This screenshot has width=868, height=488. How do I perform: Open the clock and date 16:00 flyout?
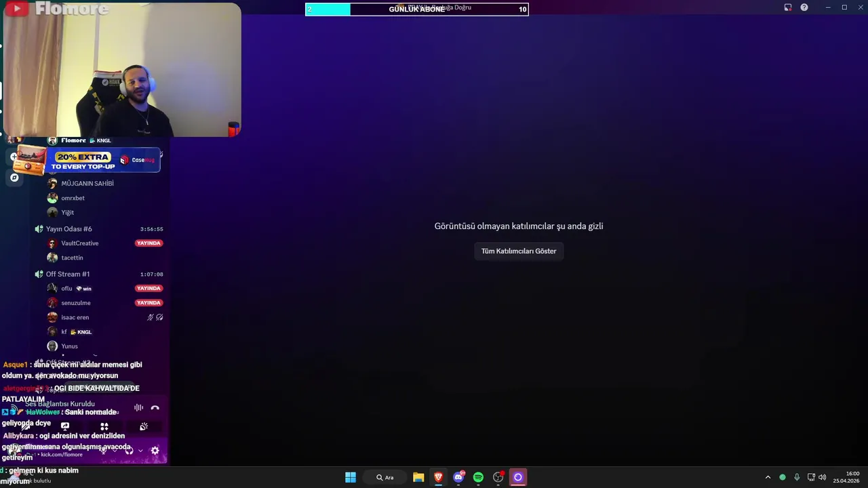point(847,477)
